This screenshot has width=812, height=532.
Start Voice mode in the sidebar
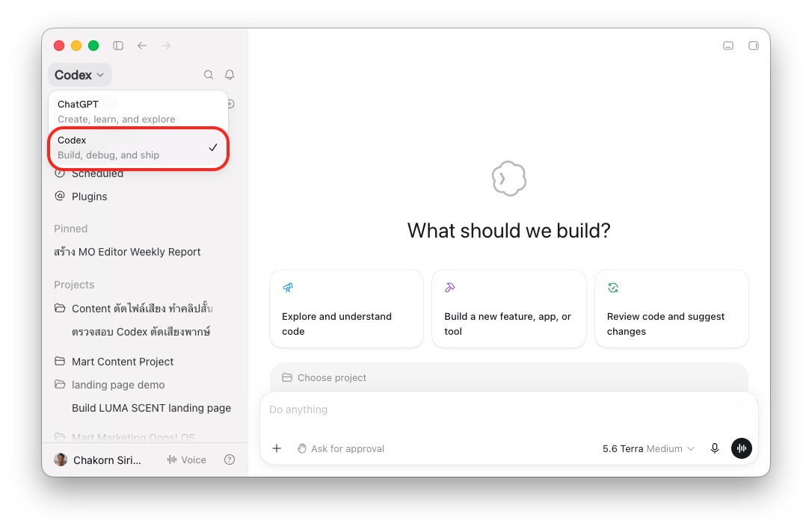(x=186, y=460)
